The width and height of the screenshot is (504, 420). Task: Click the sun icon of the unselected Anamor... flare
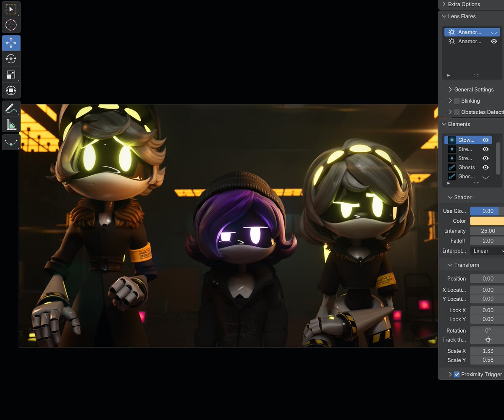(452, 42)
